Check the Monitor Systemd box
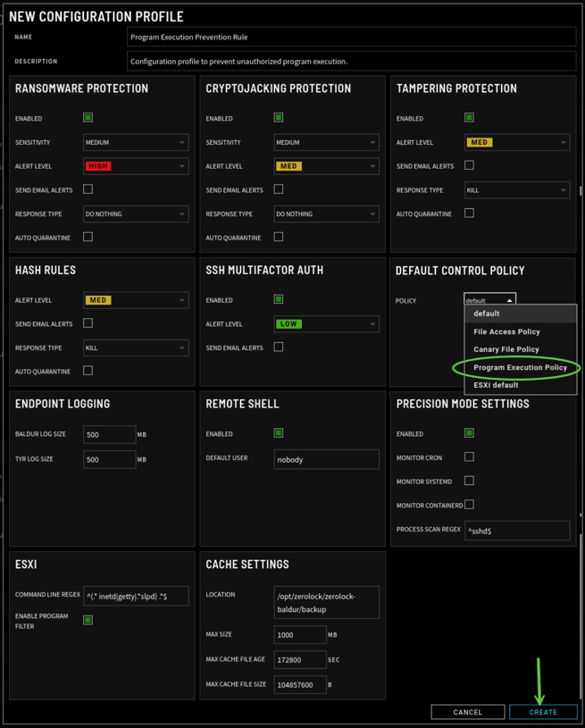The image size is (585, 728). (470, 481)
